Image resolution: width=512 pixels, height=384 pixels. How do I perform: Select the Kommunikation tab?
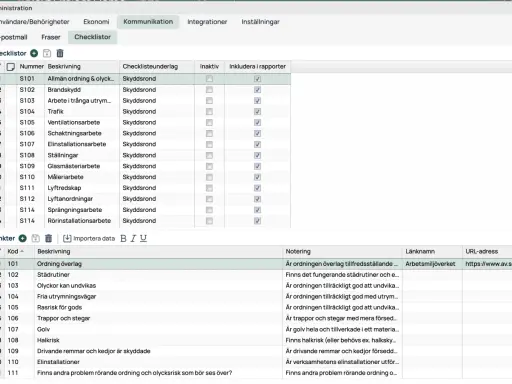[x=148, y=22]
